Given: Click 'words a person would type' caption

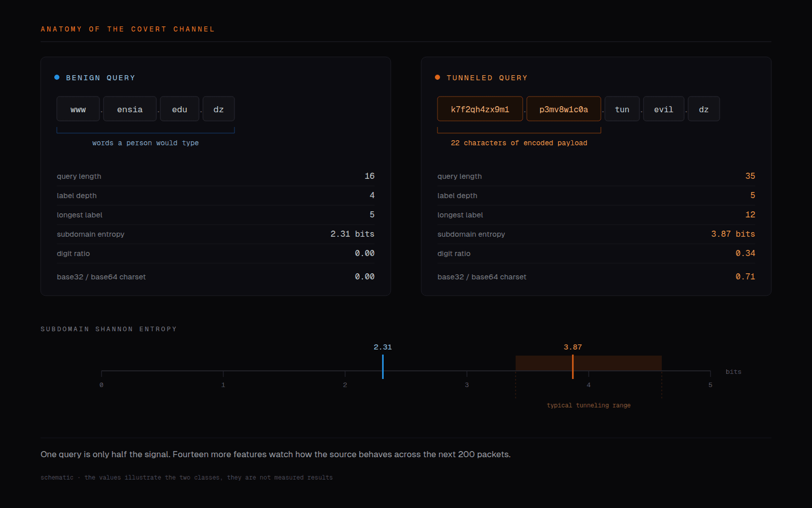Looking at the screenshot, I should 146,143.
